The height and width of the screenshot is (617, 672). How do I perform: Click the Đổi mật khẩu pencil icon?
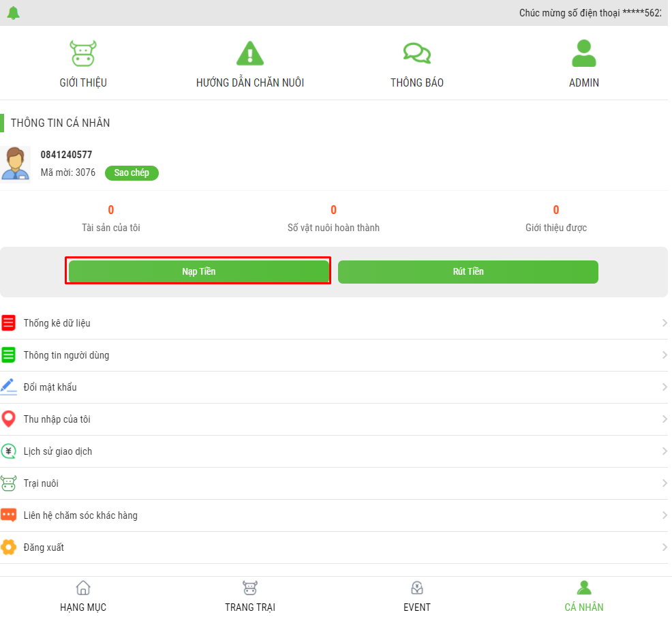click(x=9, y=387)
